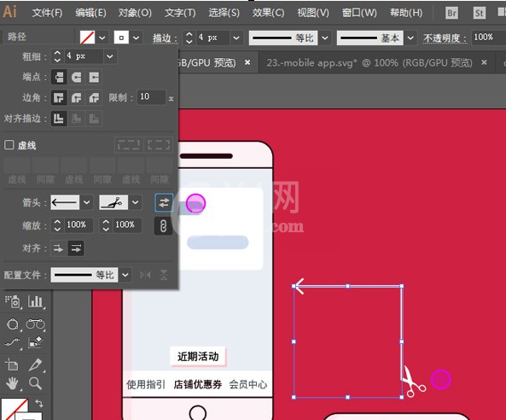Screen dimensions: 506x420
Task: Click the end arrowhead scale stepper
Action: tap(106, 225)
